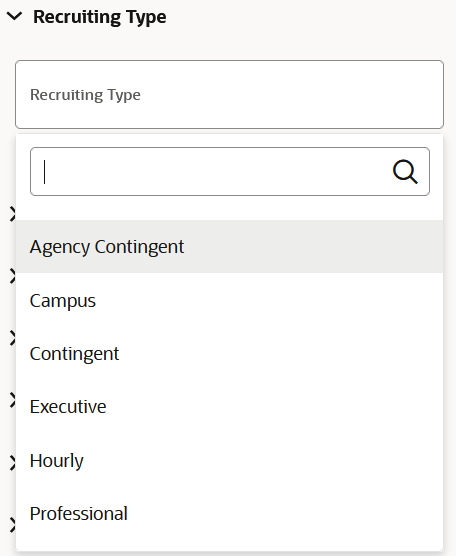
Task: Click the blank strip above Agency Contingent
Action: [229, 208]
